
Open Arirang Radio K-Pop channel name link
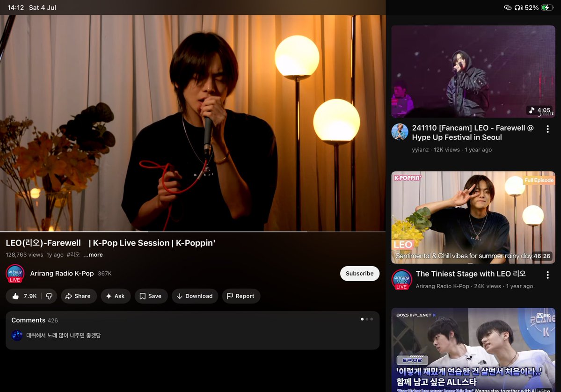(62, 273)
